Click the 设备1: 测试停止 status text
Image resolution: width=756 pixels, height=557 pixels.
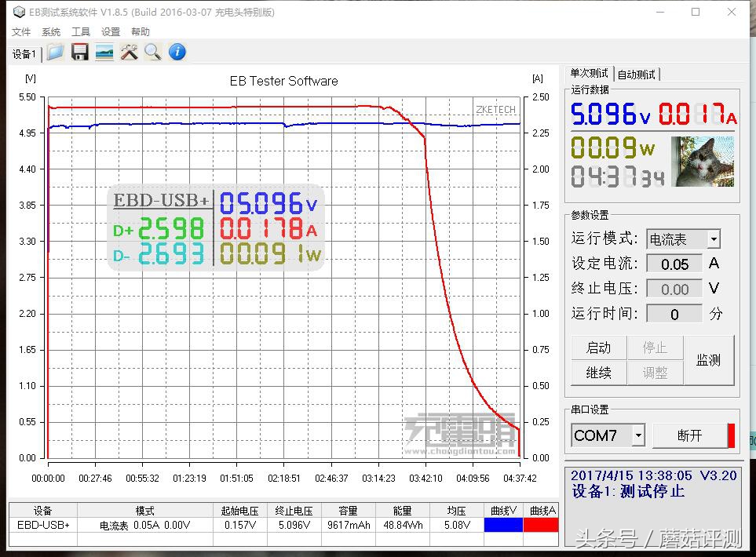(x=628, y=491)
